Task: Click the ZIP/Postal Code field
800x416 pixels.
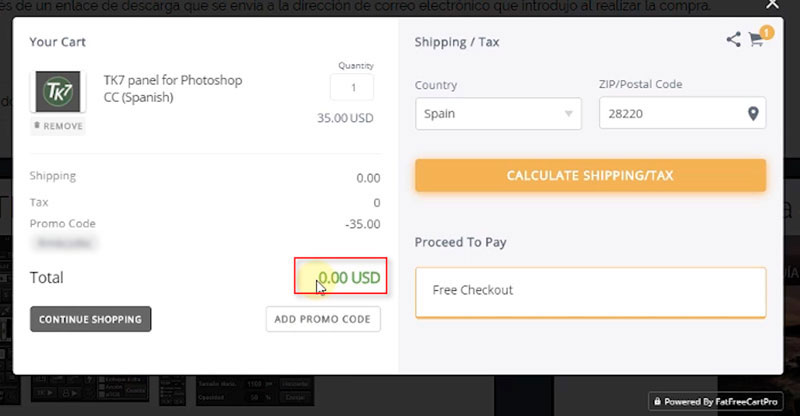Action: 672,114
